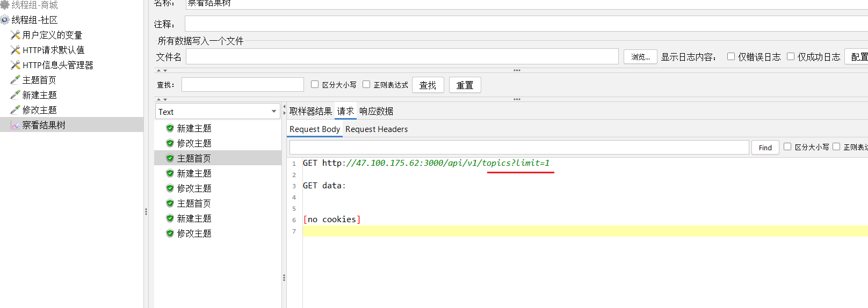Select the Request Headers tab
The image size is (868, 308).
point(377,129)
